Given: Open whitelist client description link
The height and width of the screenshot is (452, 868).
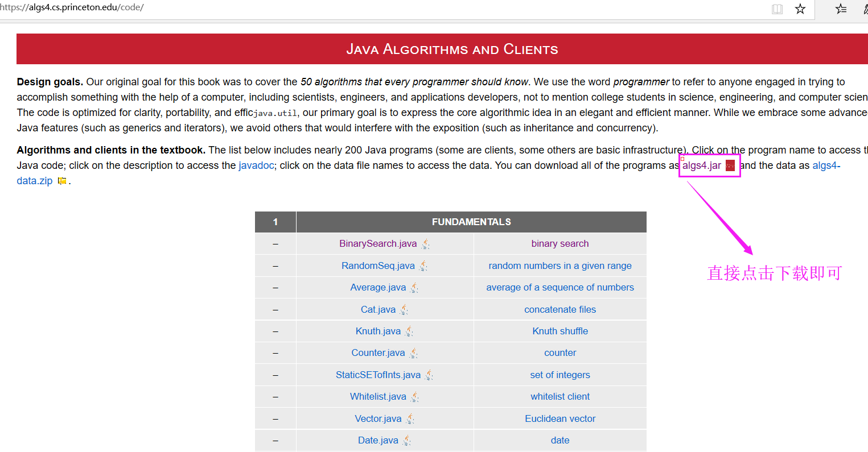Looking at the screenshot, I should click(560, 396).
